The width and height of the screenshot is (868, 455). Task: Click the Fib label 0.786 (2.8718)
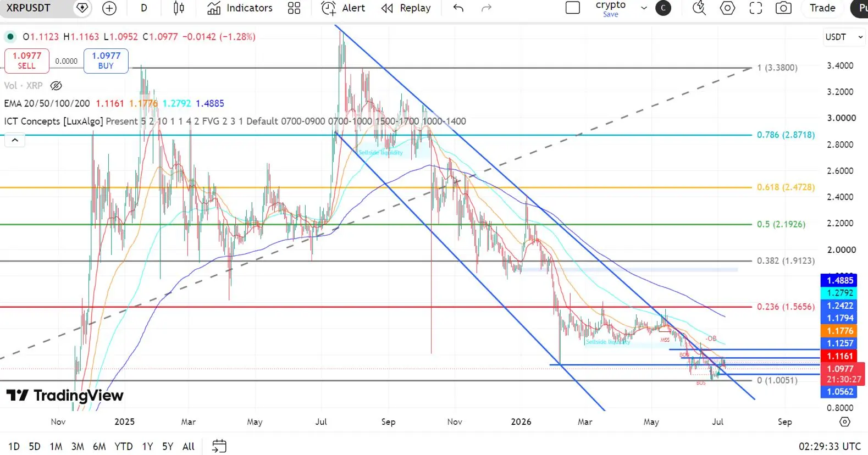coord(786,135)
